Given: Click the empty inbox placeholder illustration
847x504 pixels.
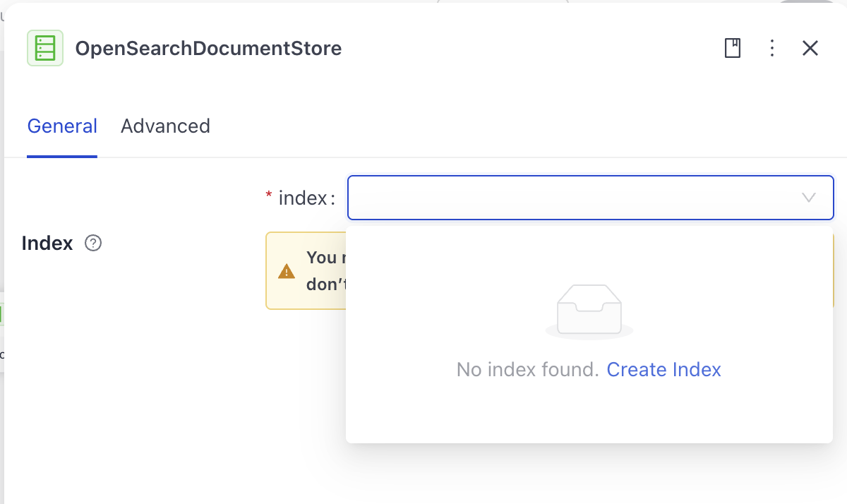Looking at the screenshot, I should (x=589, y=311).
